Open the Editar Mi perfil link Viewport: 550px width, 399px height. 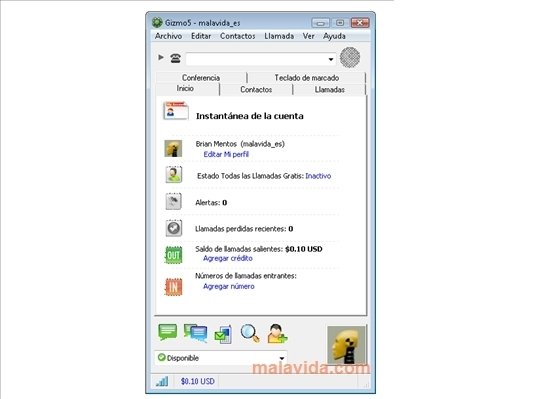[226, 154]
